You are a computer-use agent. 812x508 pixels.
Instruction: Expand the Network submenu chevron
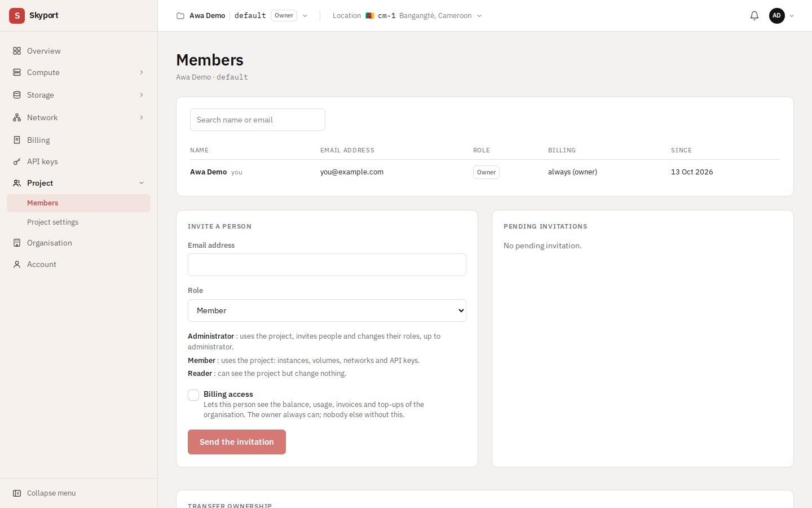point(142,117)
